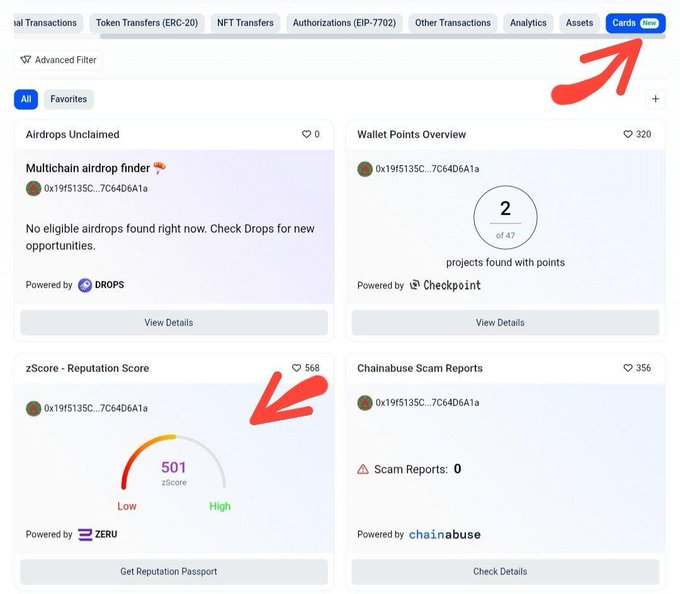Click the wallet address in Chainabuse card

point(427,403)
